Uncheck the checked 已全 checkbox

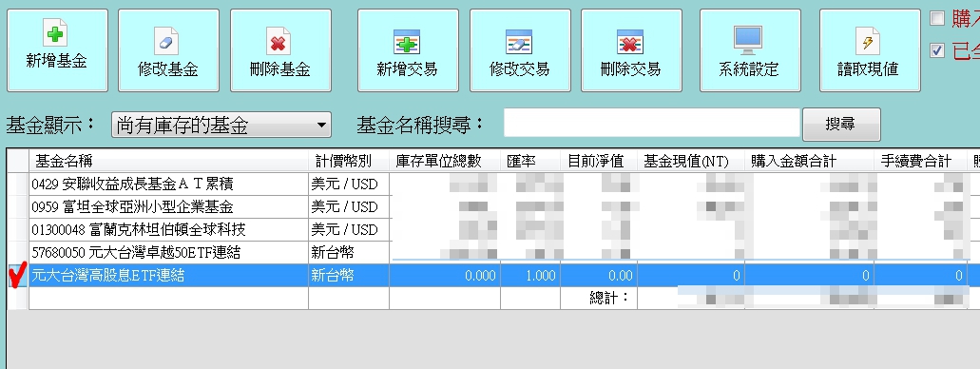[x=937, y=50]
